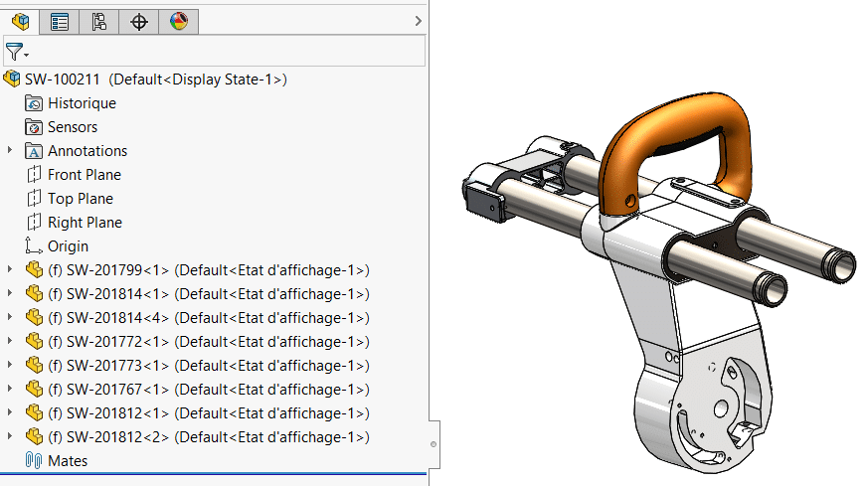Image resolution: width=868 pixels, height=486 pixels.
Task: Select the SW-100211 (Default<Display State-1>) row
Action: pos(155,80)
